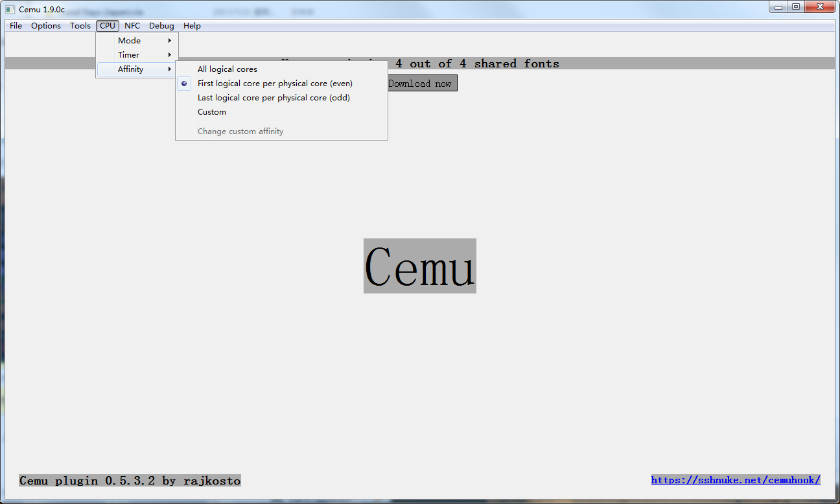Image resolution: width=840 pixels, height=504 pixels.
Task: Click the '4 out of 4 shared fonts' text
Action: coord(478,63)
